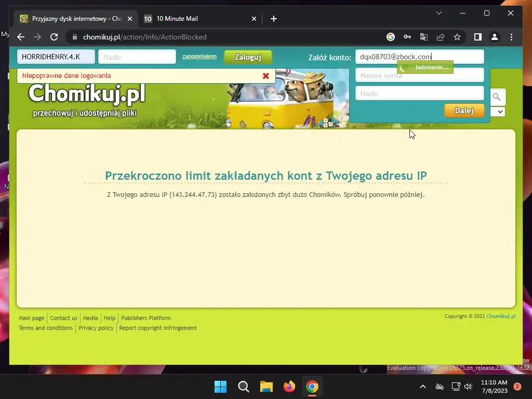This screenshot has height=399, width=532.
Task: Click the registration Hasło field
Action: pos(419,94)
